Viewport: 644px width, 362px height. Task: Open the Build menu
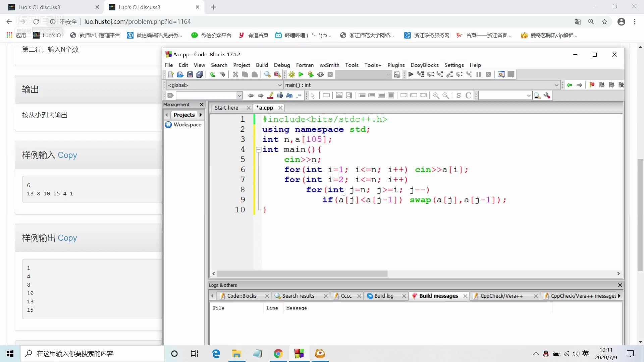click(262, 65)
